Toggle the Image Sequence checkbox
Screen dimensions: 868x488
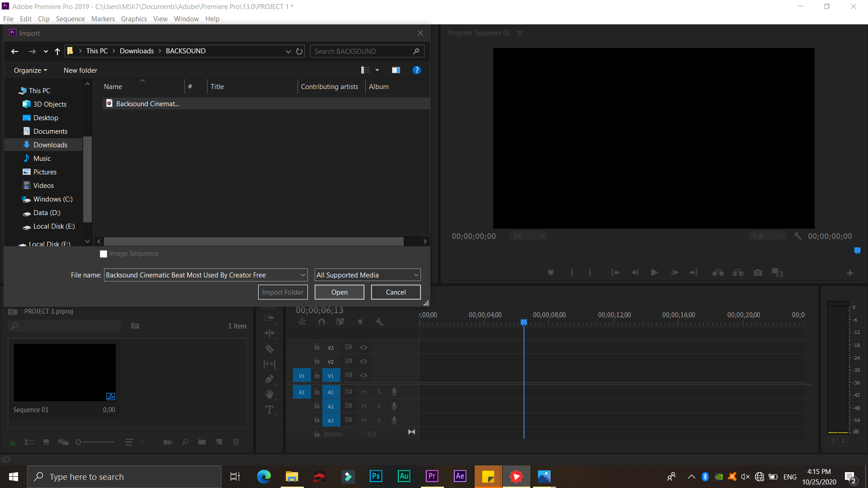coord(104,254)
